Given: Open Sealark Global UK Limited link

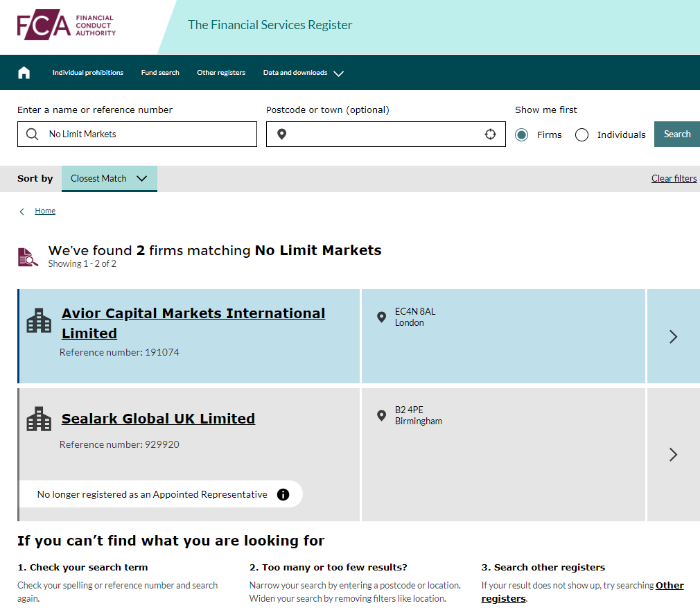Looking at the screenshot, I should [158, 419].
